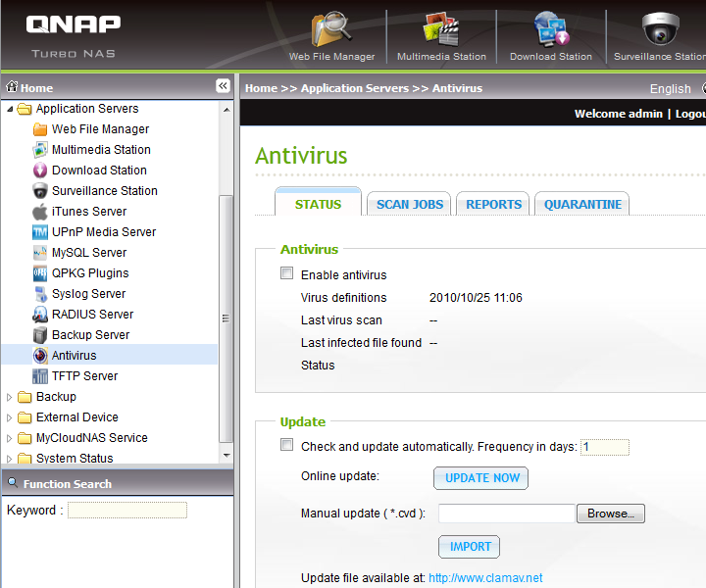The width and height of the screenshot is (706, 588).
Task: Open the Quarantine tab
Action: pos(582,204)
